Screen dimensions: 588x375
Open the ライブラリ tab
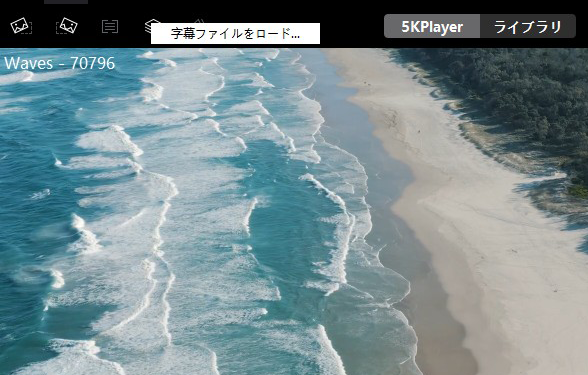(528, 26)
